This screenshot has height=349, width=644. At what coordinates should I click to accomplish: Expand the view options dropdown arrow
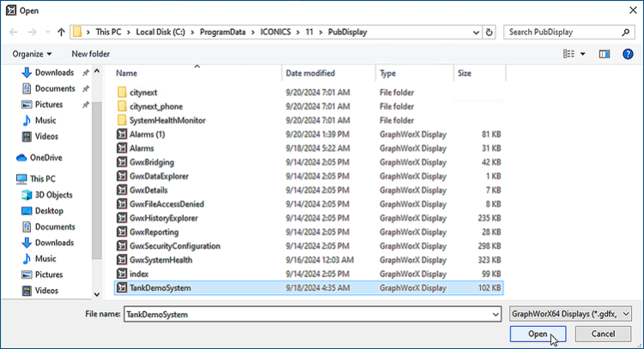coord(583,54)
